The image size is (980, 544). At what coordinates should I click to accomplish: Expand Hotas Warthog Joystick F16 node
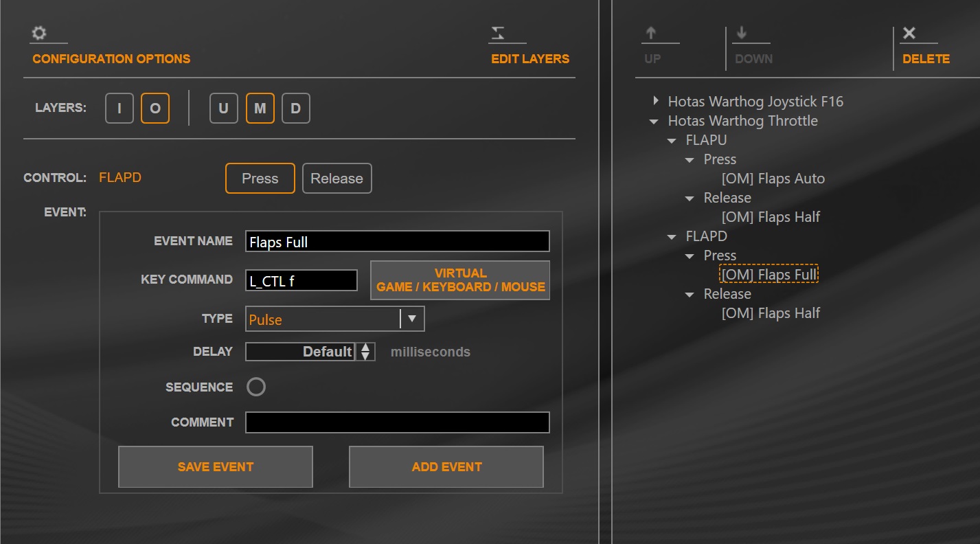[x=656, y=102]
